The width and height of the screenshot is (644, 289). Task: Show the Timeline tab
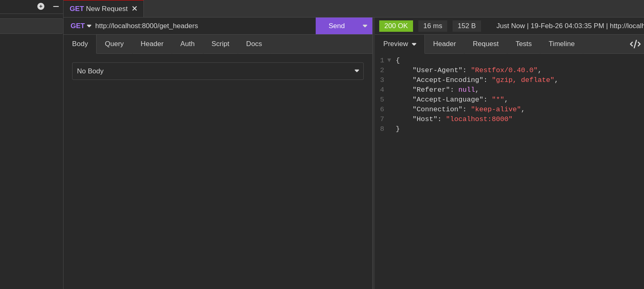561,44
